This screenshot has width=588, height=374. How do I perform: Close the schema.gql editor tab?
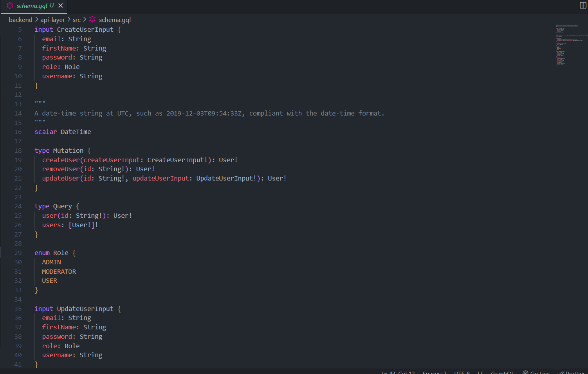coord(61,5)
